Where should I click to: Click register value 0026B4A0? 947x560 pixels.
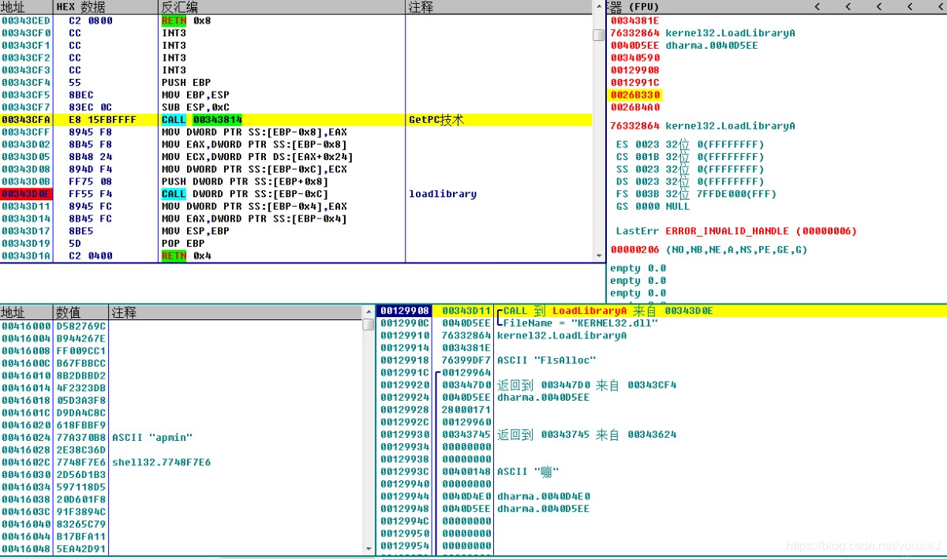click(x=635, y=107)
